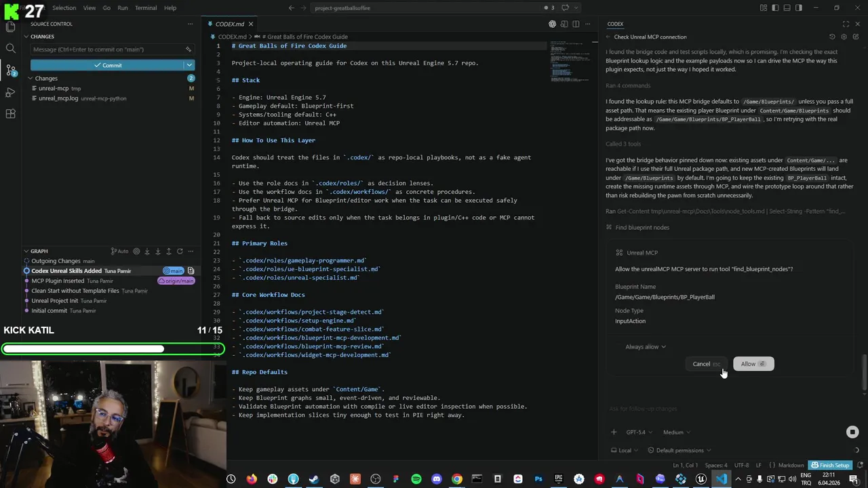The height and width of the screenshot is (488, 868).
Task: Click the Codex panel vertical scrollbar
Action: [864, 371]
